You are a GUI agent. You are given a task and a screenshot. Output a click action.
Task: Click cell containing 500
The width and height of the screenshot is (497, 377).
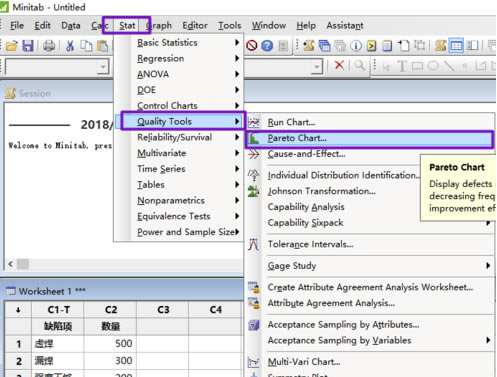[x=110, y=344]
